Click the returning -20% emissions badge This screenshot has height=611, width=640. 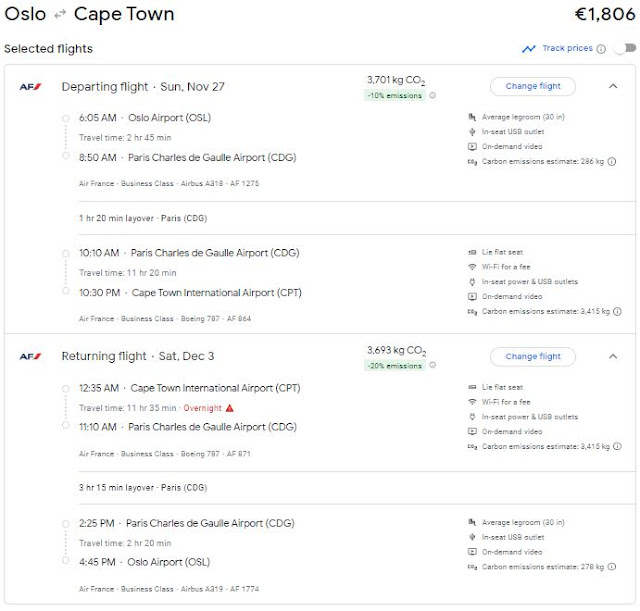click(x=395, y=366)
